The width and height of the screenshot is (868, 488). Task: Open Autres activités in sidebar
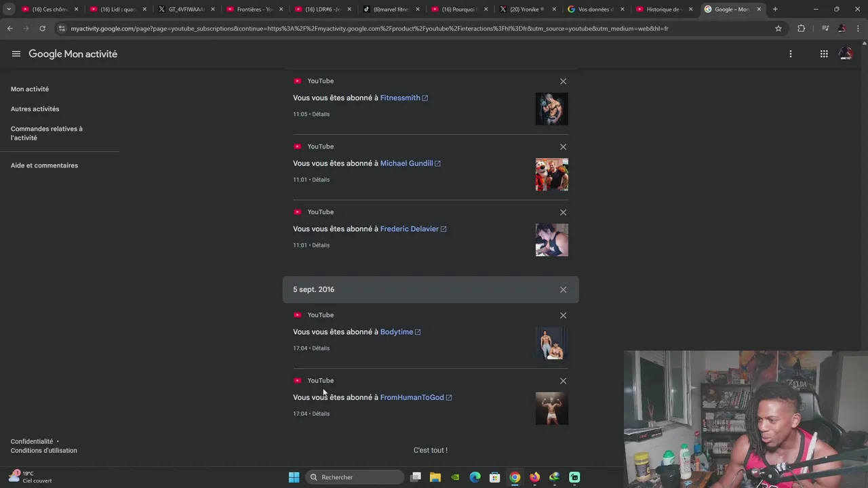pos(35,109)
